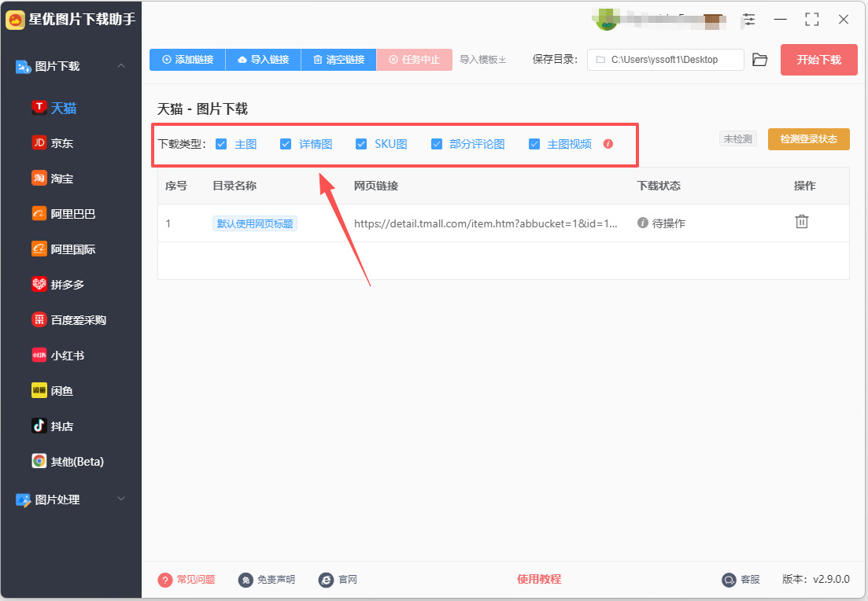
Task: Select the 天猫 platform icon
Action: point(39,107)
